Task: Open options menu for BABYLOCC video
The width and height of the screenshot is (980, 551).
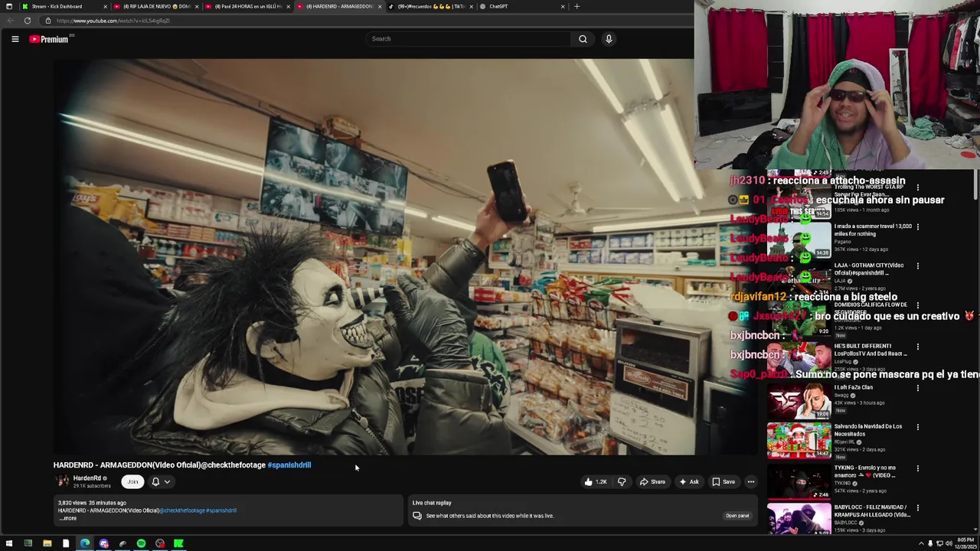Action: (917, 508)
